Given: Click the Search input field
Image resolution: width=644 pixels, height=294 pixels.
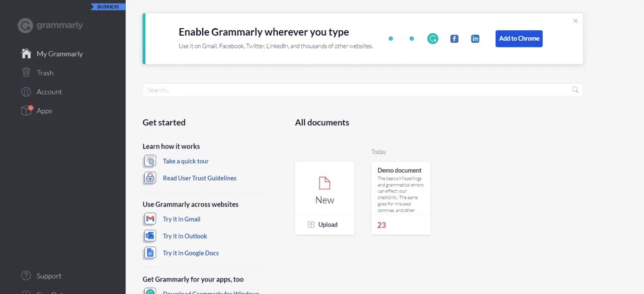Looking at the screenshot, I should pos(362,90).
